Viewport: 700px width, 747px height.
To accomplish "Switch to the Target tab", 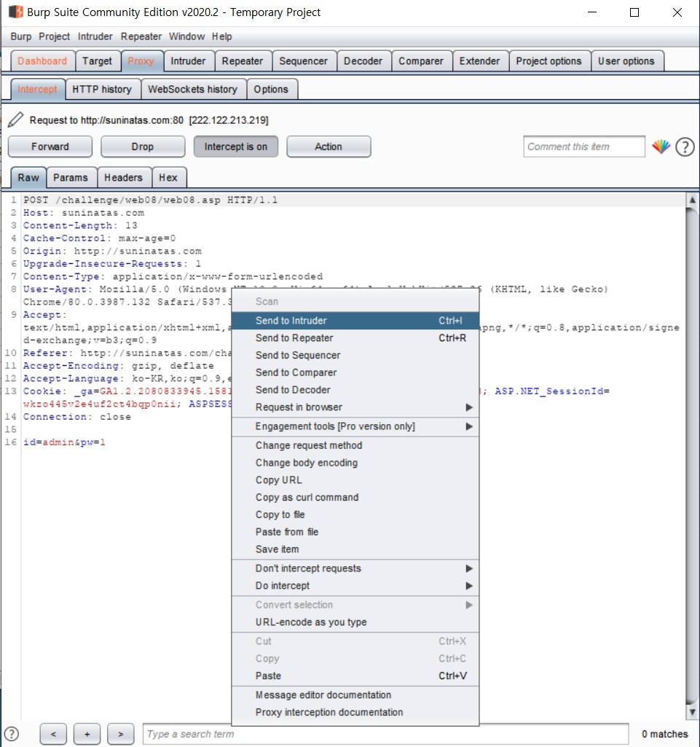I will [97, 61].
